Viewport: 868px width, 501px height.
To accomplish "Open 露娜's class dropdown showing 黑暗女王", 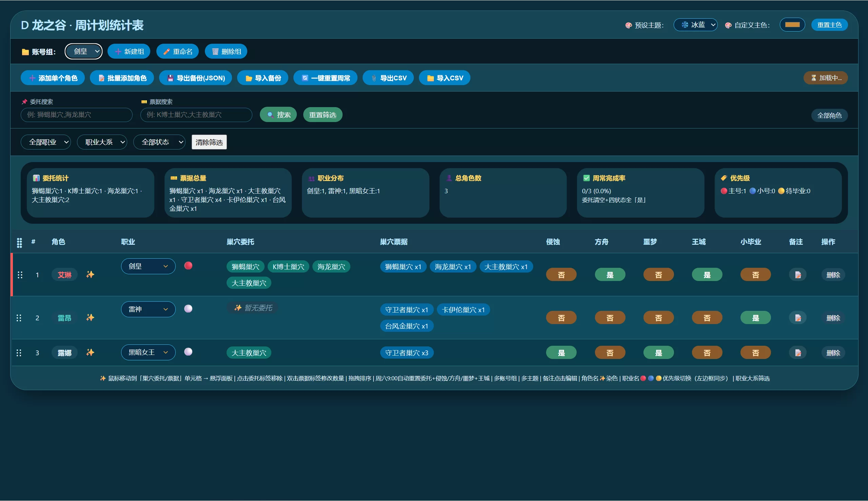I will pyautogui.click(x=148, y=352).
